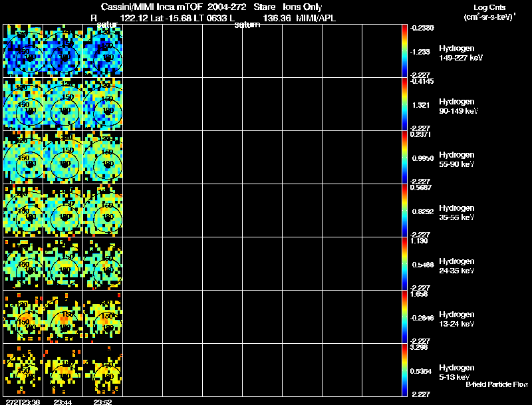Click the color bar beside Hydrogen 90-149 keV

tap(404, 104)
